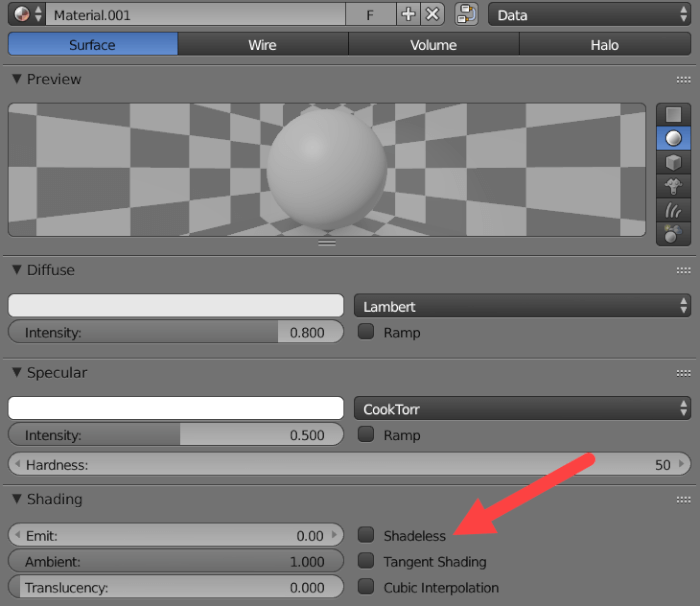Open the diffuse color swatch
This screenshot has height=606, width=700.
[176, 305]
